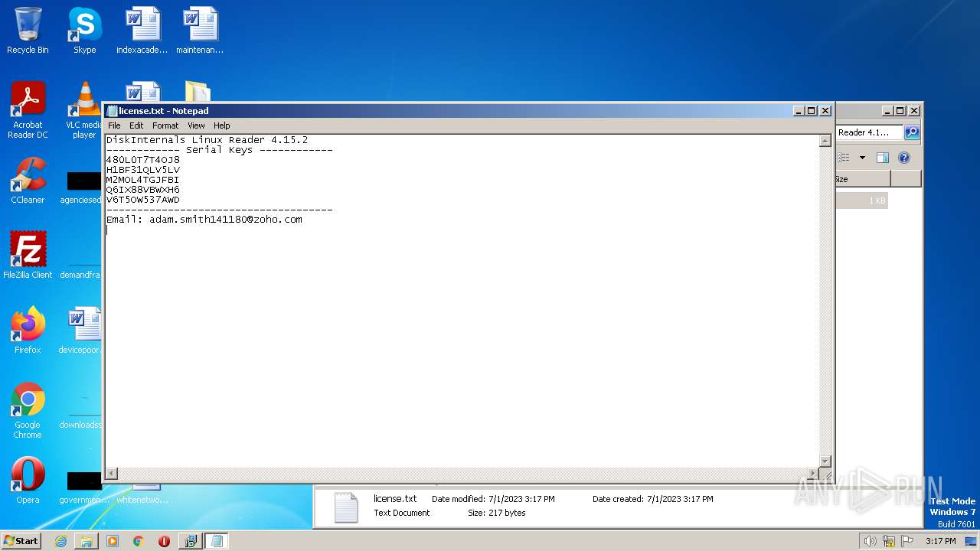
Task: Launch Opera browser desktop shortcut
Action: [28, 481]
